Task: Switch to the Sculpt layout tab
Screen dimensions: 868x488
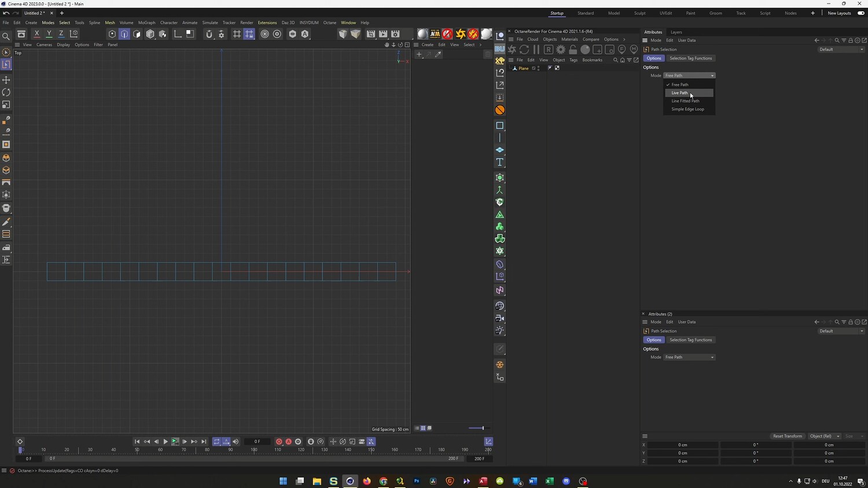Action: coord(639,13)
